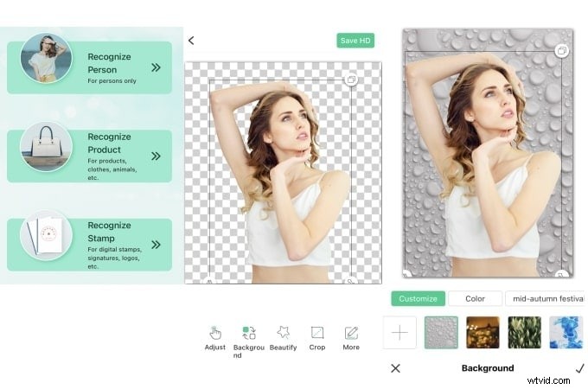This screenshot has width=588, height=389.
Task: Open the mid-autumn festival tab
Action: tap(545, 299)
